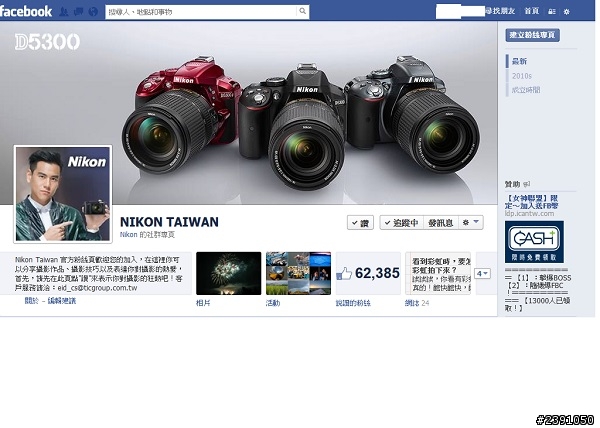Open the events tab label
This screenshot has width=600, height=428.
pos(273,303)
